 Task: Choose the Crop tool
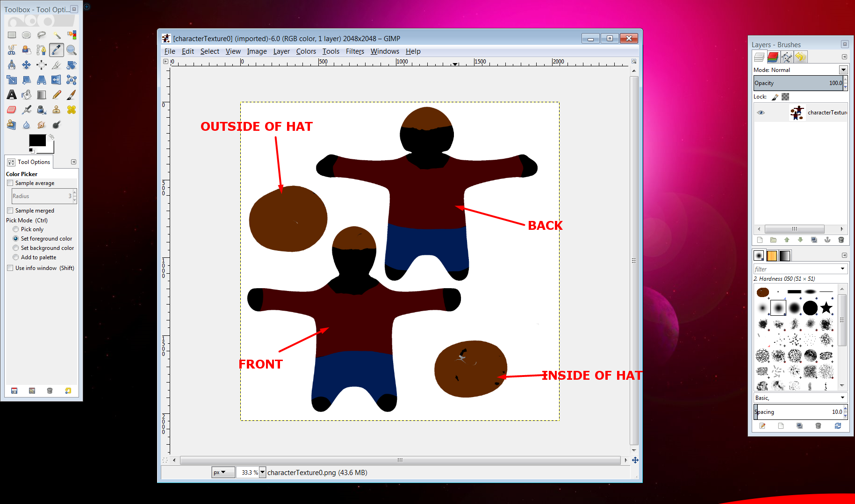pyautogui.click(x=57, y=65)
